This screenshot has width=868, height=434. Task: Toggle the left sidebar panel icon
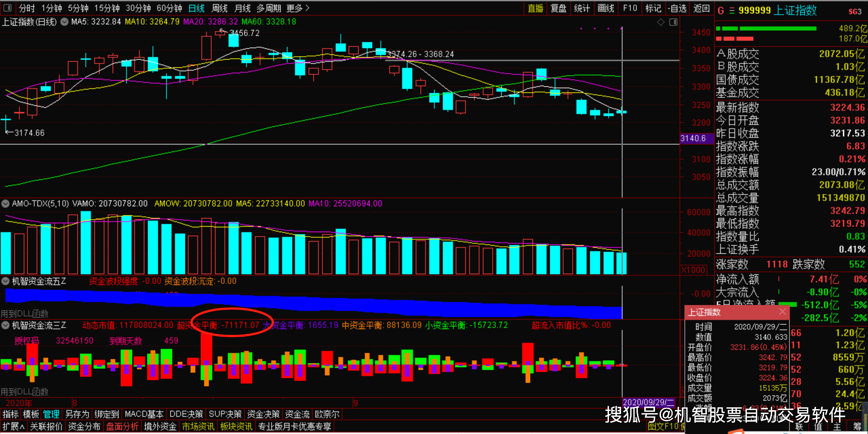point(7,8)
